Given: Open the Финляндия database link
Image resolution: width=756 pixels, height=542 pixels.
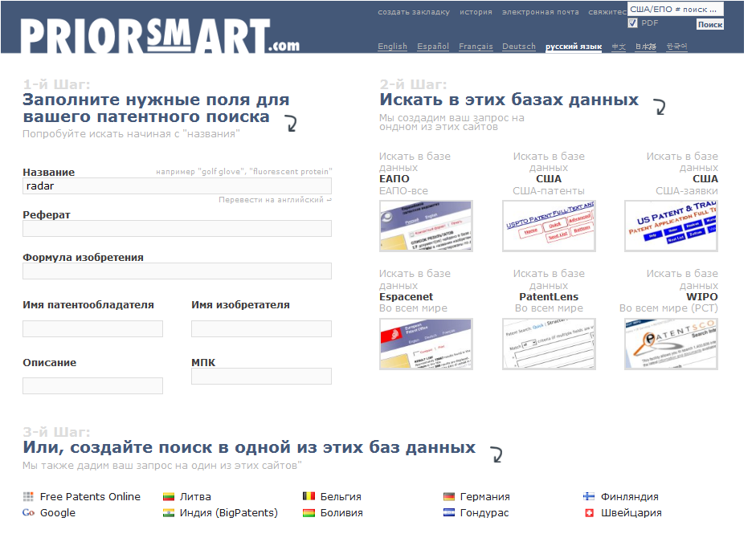Looking at the screenshot, I should pyautogui.click(x=630, y=497).
